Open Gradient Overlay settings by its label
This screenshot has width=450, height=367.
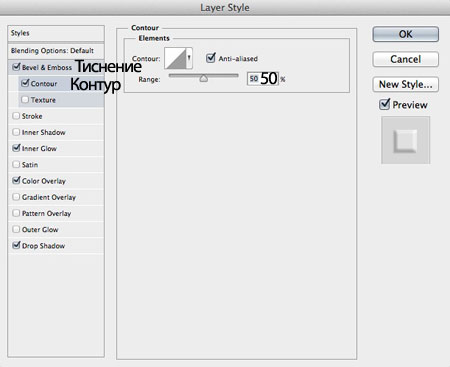[49, 197]
